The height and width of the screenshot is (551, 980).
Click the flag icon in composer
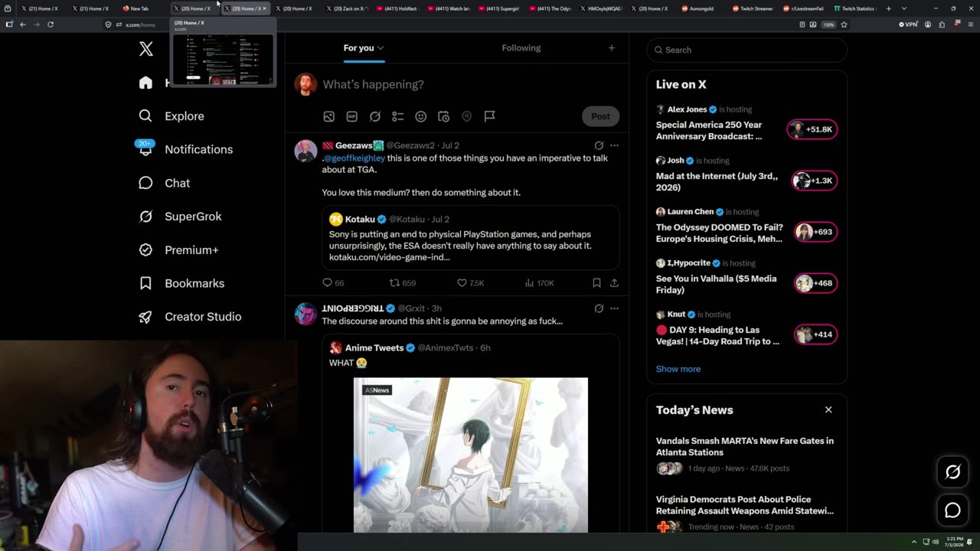489,116
